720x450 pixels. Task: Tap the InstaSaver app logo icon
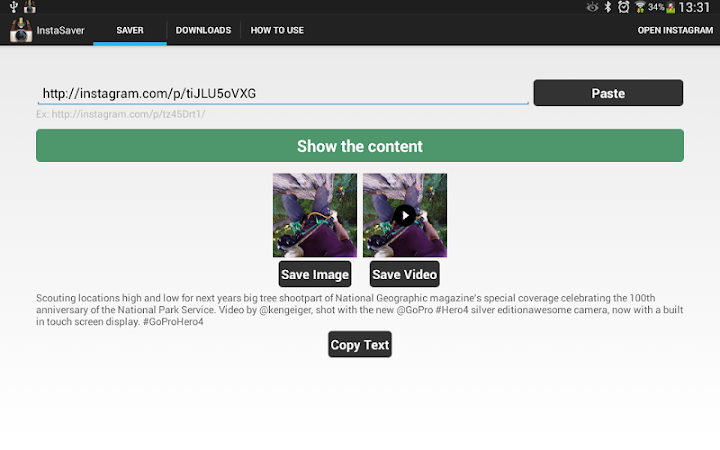pos(21,30)
